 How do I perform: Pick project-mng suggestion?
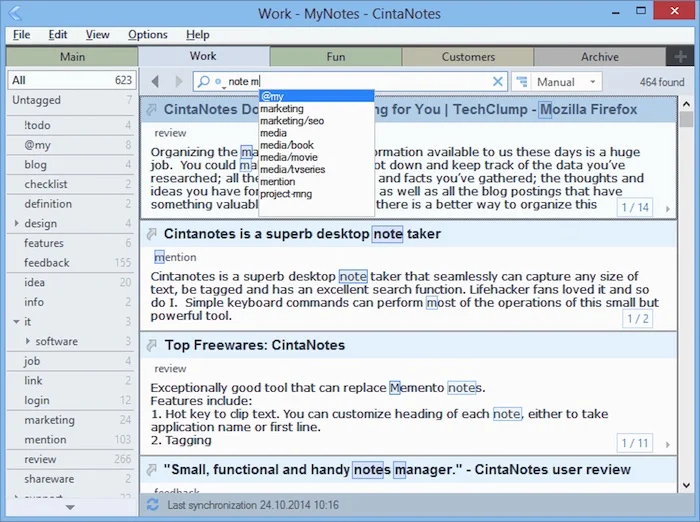316,194
